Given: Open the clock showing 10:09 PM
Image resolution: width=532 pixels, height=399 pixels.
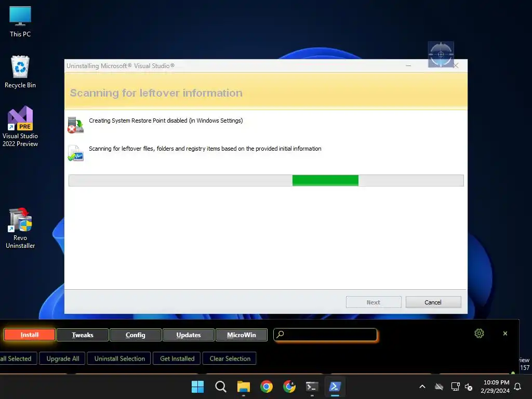Looking at the screenshot, I should 495,387.
